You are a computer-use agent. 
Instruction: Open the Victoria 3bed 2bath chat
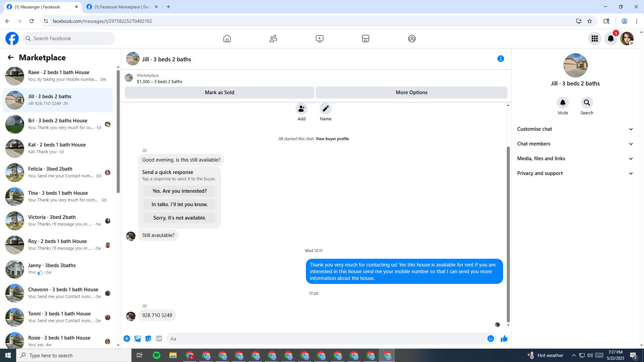coord(58,221)
